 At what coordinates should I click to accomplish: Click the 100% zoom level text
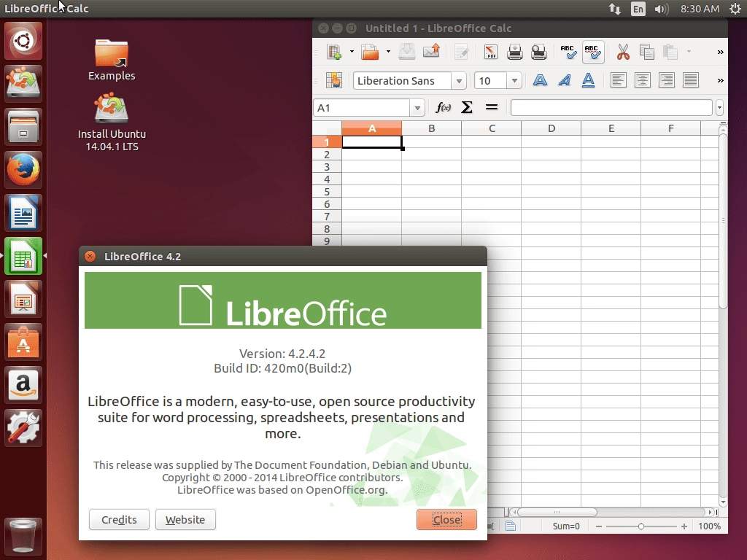pos(709,526)
